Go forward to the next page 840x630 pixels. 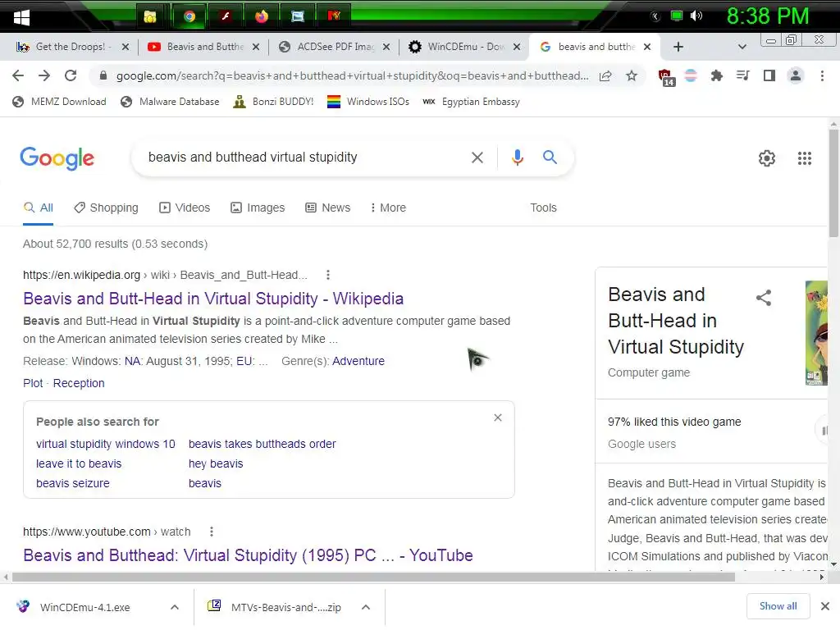(x=44, y=75)
